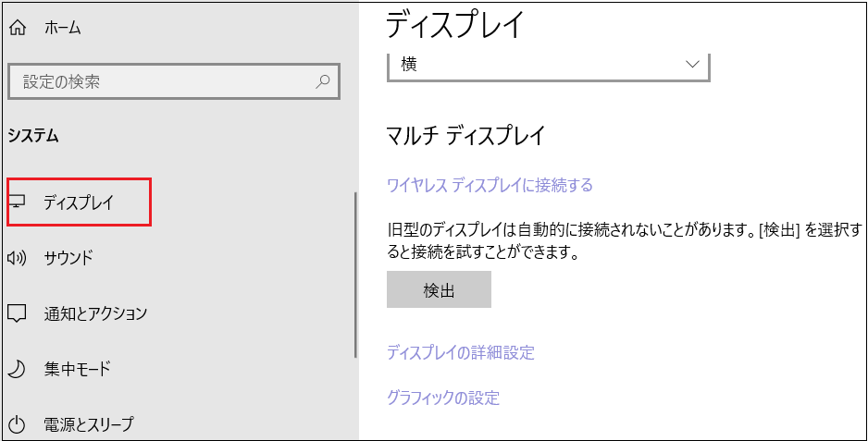
Task: Click into the 設定の検索 field
Action: click(x=157, y=81)
